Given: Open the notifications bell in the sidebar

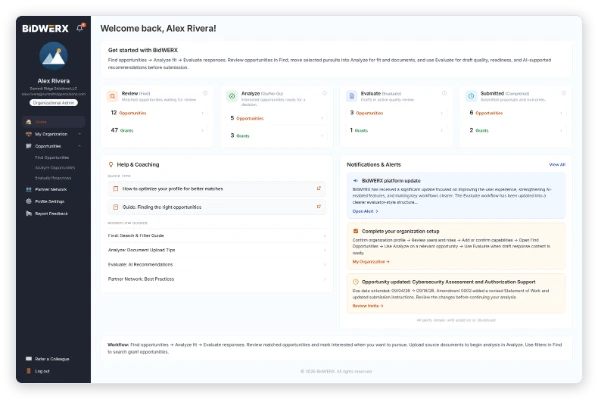Looking at the screenshot, I should (x=80, y=28).
